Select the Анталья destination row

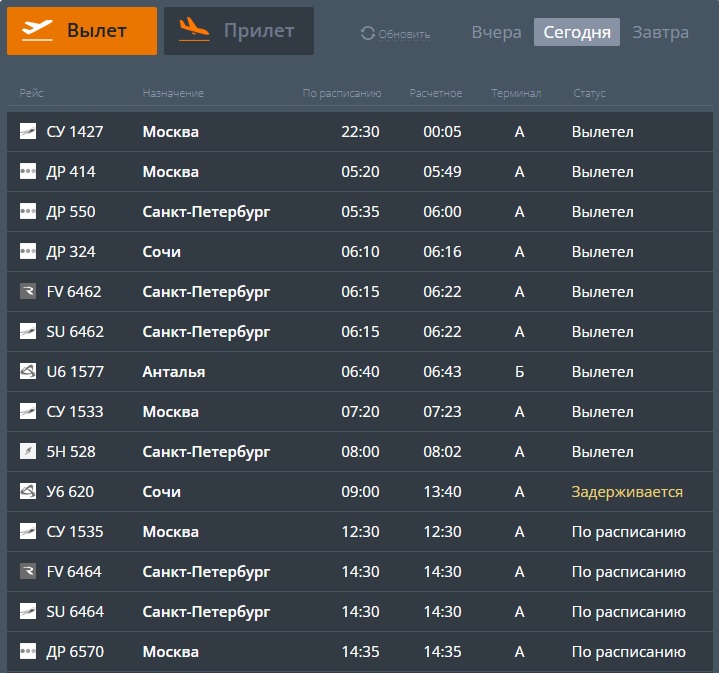(174, 372)
